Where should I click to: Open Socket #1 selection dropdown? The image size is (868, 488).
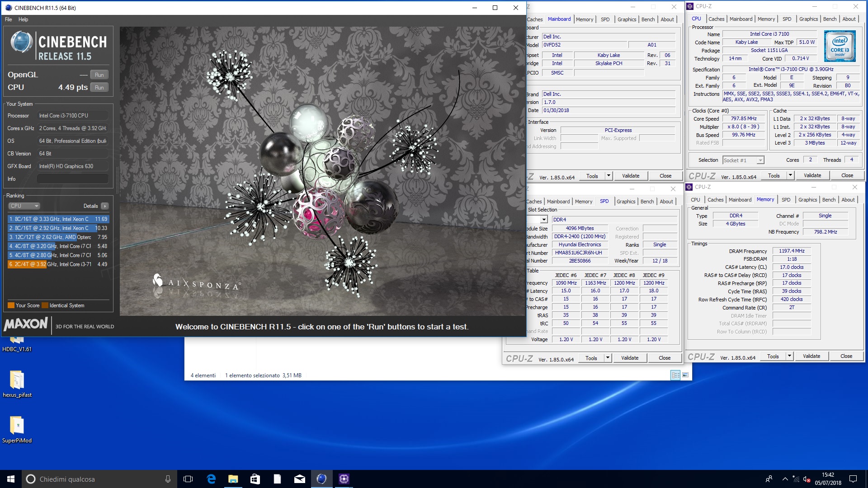click(743, 160)
